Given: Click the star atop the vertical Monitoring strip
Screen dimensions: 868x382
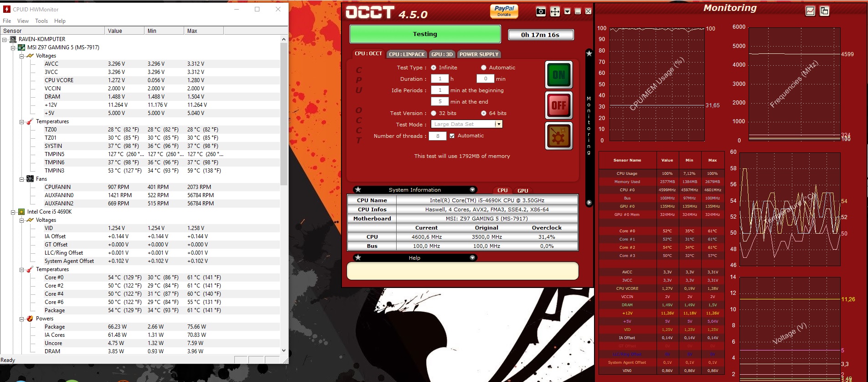Looking at the screenshot, I should coord(589,53).
